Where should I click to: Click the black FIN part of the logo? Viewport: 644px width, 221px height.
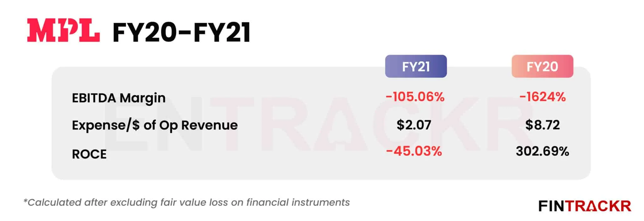point(552,206)
